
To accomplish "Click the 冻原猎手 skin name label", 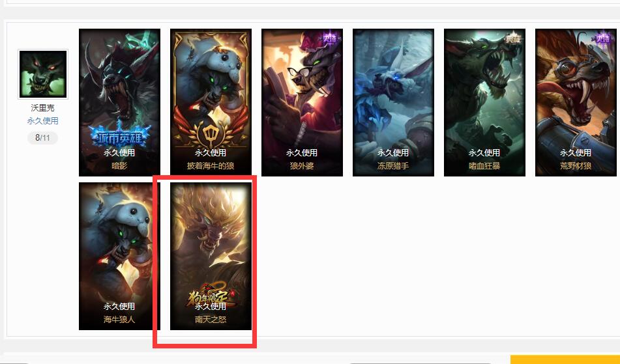I will tap(393, 166).
